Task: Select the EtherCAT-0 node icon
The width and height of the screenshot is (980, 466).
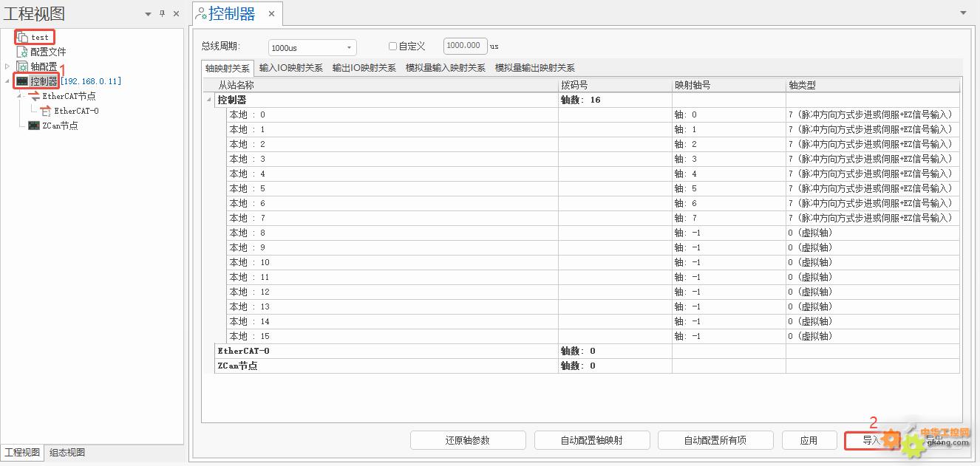Action: click(x=46, y=111)
